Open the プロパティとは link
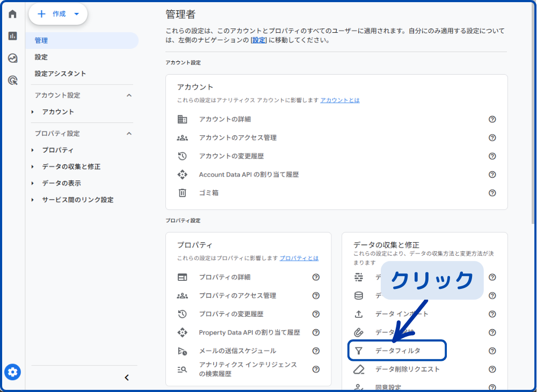 pyautogui.click(x=299, y=258)
